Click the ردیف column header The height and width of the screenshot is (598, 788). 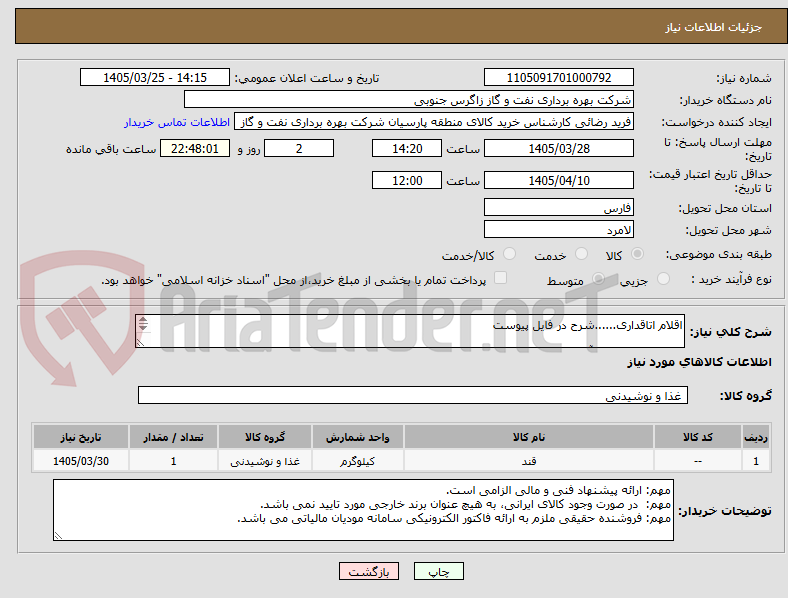click(755, 437)
